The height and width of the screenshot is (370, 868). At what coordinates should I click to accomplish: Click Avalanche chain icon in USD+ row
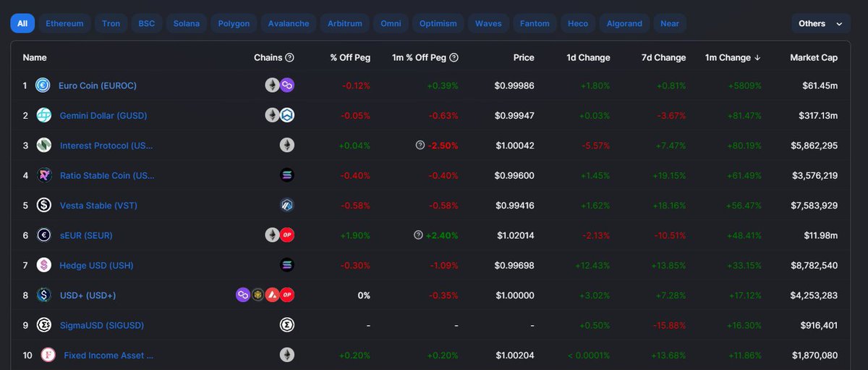click(273, 295)
